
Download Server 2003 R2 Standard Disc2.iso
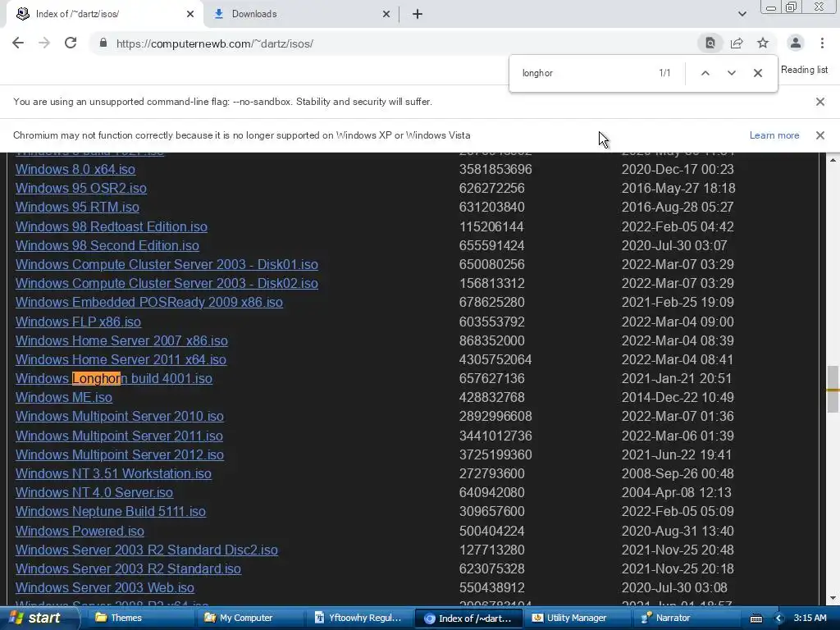coord(147,550)
